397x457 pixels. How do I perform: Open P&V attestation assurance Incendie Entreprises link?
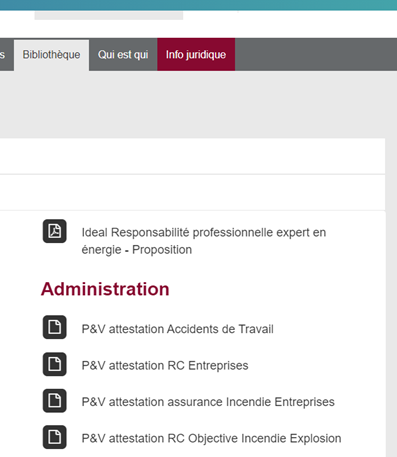click(x=208, y=402)
